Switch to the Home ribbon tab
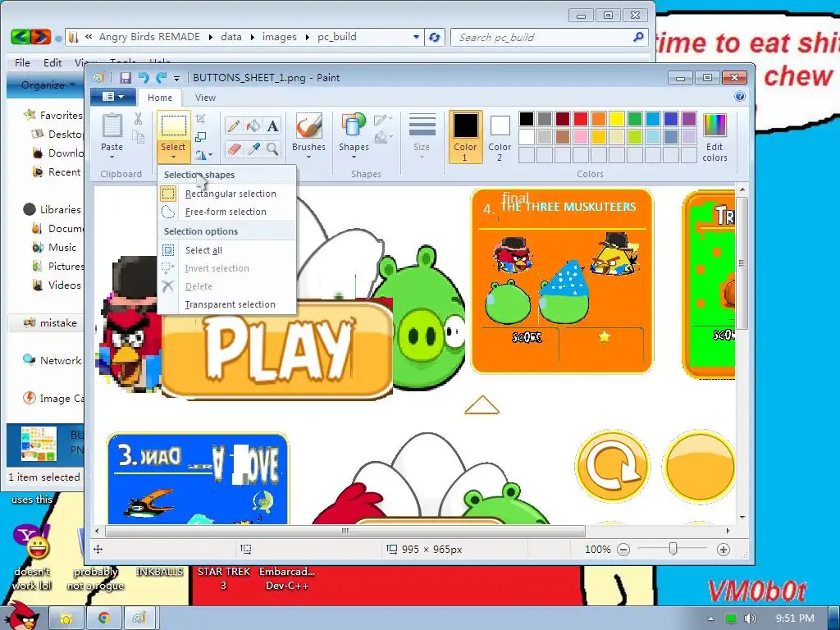The height and width of the screenshot is (630, 840). tap(160, 98)
